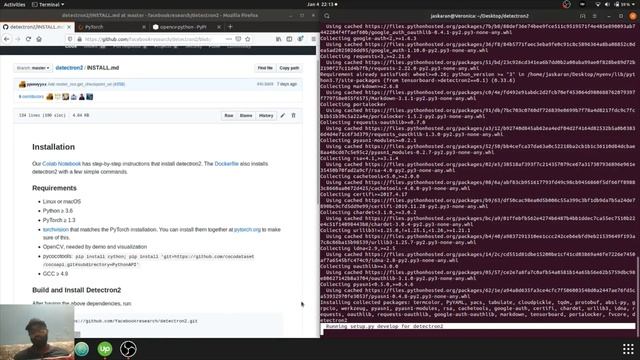Open the volume indicator in the top bar
The width and height of the screenshot is (640, 360).
607,4
